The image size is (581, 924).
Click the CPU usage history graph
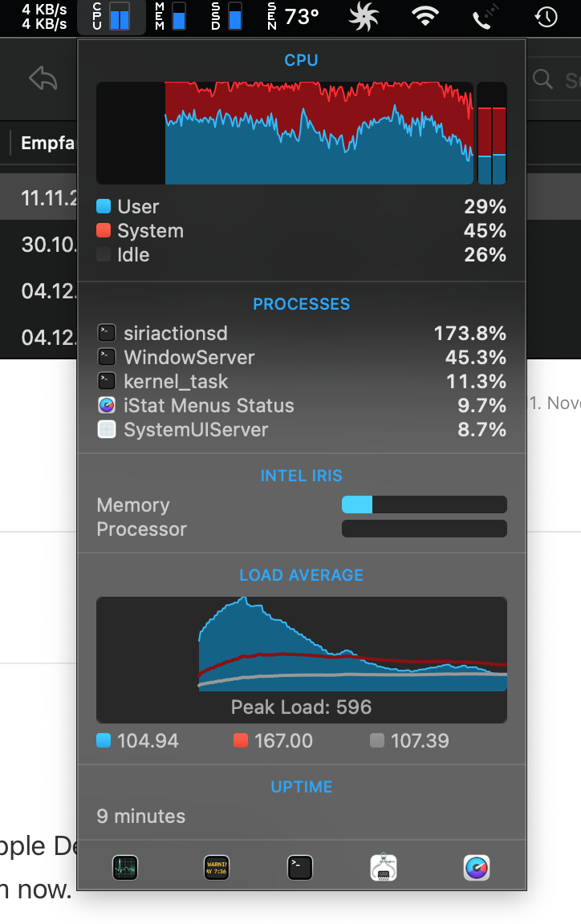pos(285,133)
